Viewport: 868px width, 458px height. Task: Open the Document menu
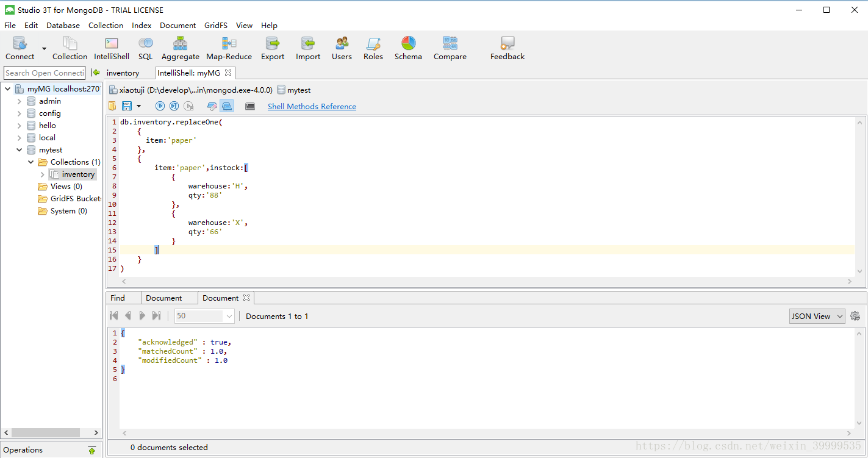click(178, 25)
